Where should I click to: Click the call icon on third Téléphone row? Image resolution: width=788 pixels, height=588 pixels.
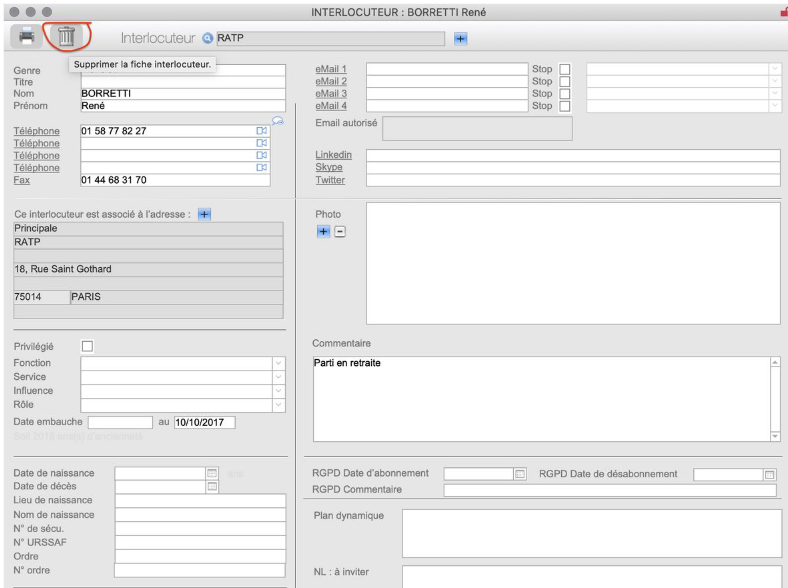click(262, 155)
